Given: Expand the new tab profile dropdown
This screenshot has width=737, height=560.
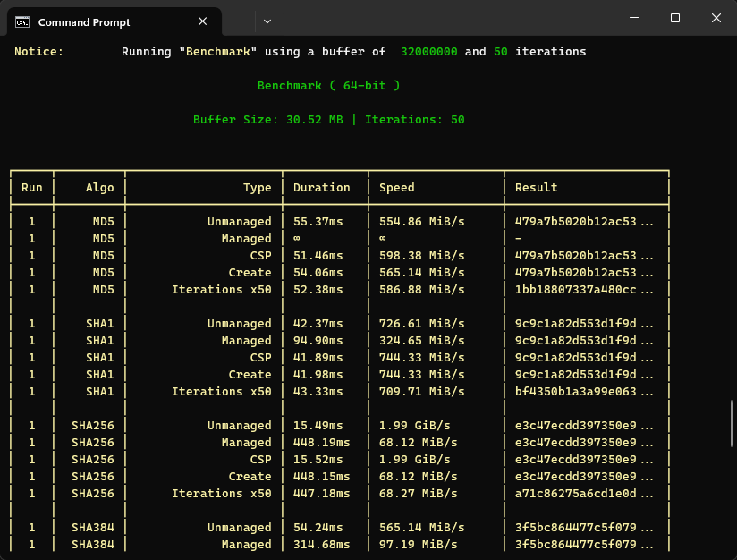Looking at the screenshot, I should click(267, 21).
